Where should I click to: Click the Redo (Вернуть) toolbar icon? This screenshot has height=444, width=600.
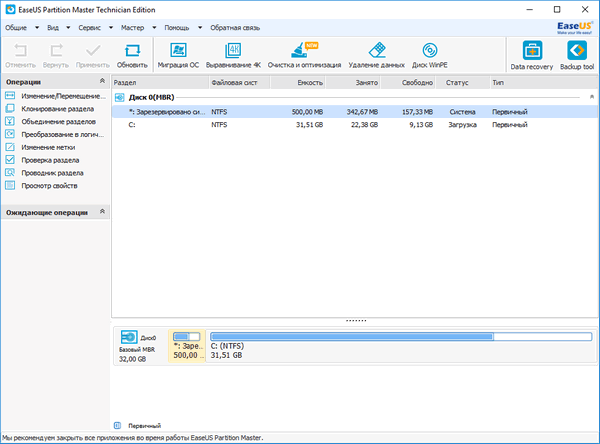click(x=56, y=51)
